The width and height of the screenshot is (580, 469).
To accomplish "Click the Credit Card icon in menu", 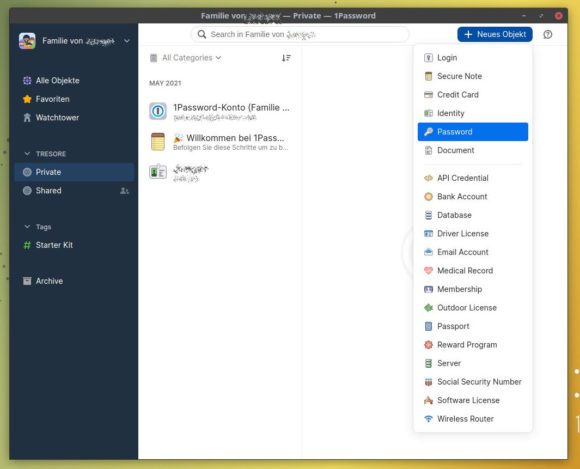I will tap(428, 95).
